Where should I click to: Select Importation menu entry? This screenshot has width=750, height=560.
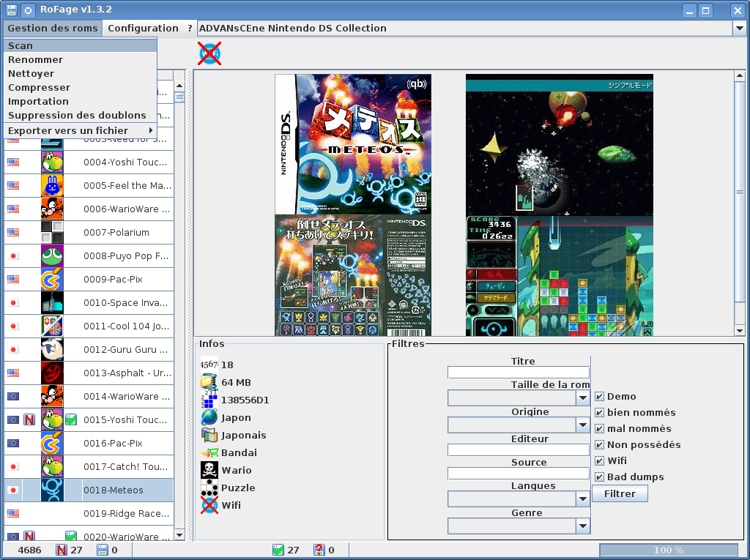pyautogui.click(x=81, y=101)
